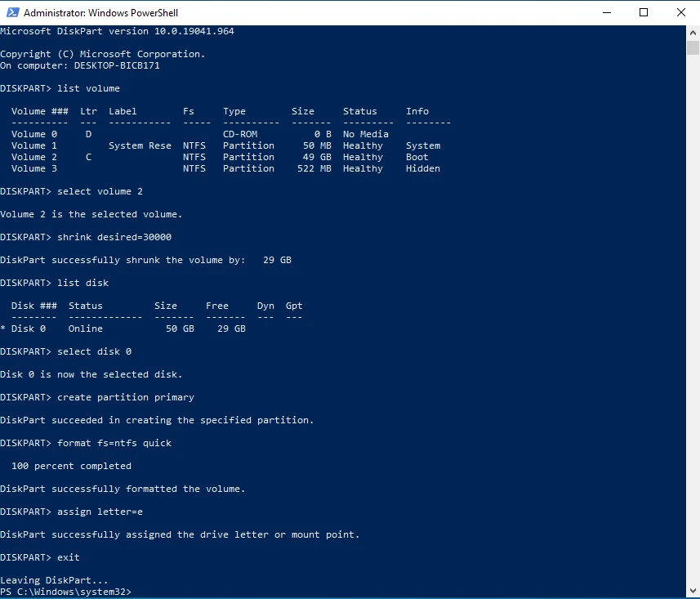The height and width of the screenshot is (599, 700).
Task: Click the 'Dyn' column header
Action: point(265,306)
